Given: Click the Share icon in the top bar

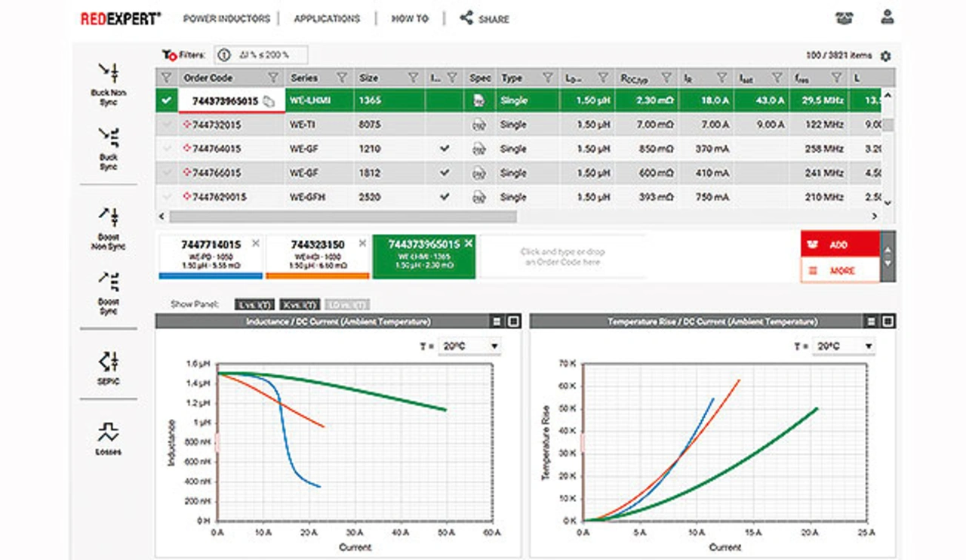Looking at the screenshot, I should (x=467, y=18).
